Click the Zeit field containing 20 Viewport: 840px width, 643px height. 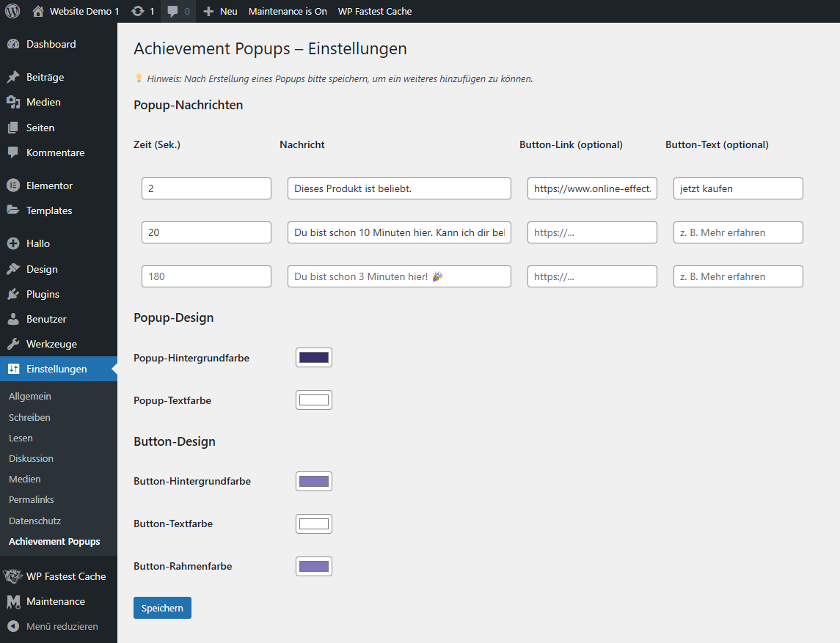pyautogui.click(x=206, y=232)
